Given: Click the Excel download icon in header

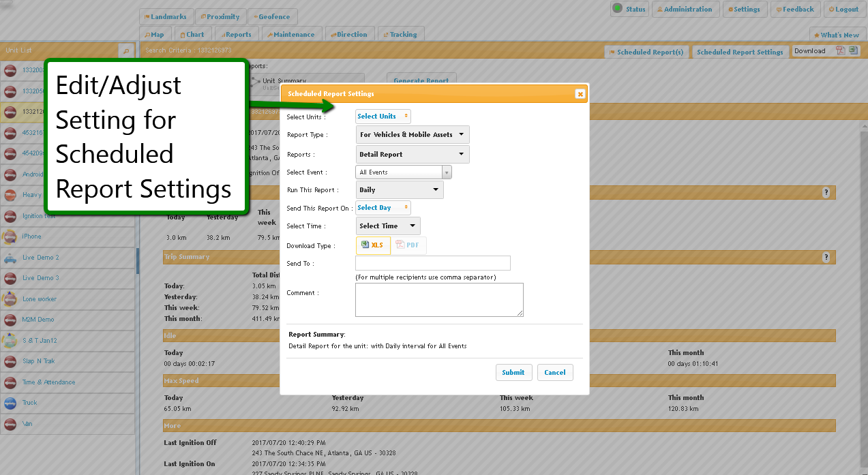Looking at the screenshot, I should [853, 51].
